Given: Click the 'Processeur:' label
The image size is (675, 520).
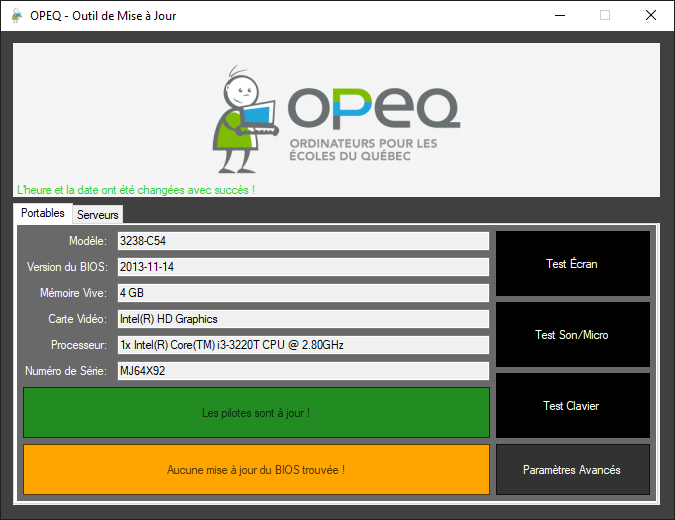Looking at the screenshot, I should pos(79,345).
